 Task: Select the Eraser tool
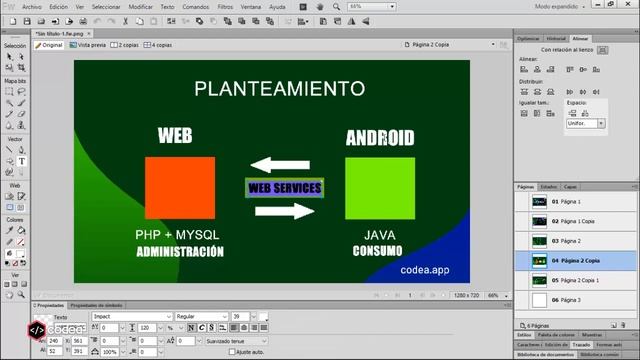pos(21,114)
